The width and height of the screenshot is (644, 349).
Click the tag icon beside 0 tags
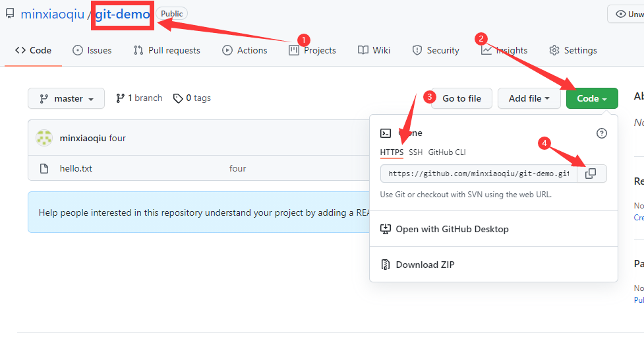pos(178,98)
